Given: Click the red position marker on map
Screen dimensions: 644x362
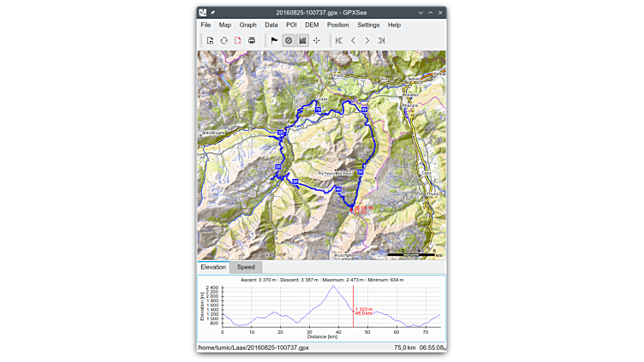Looking at the screenshot, I should 353,207.
